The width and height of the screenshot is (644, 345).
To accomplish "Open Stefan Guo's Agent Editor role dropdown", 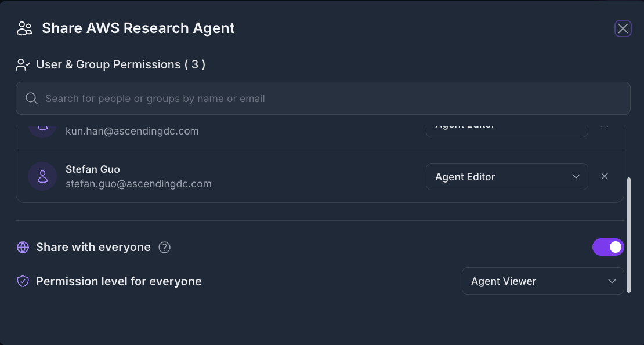I will coord(506,176).
